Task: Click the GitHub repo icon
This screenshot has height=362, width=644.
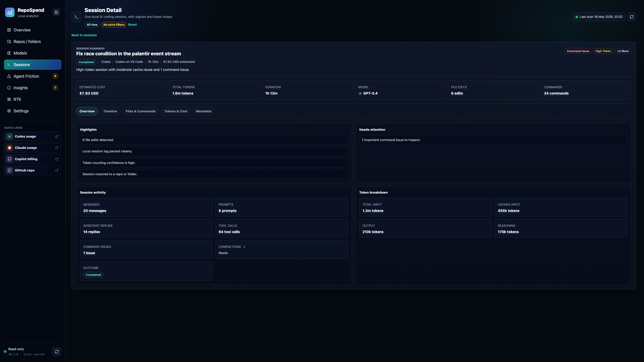Action: click(x=10, y=170)
